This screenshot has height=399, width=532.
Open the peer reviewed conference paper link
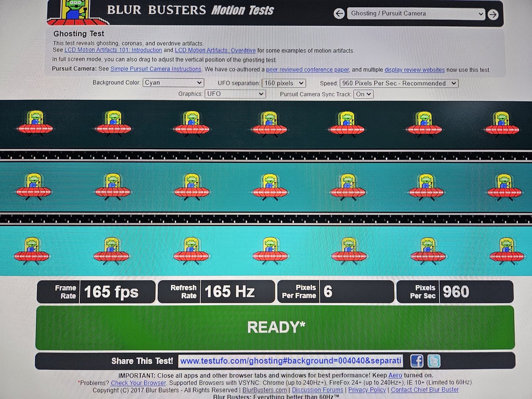[307, 69]
